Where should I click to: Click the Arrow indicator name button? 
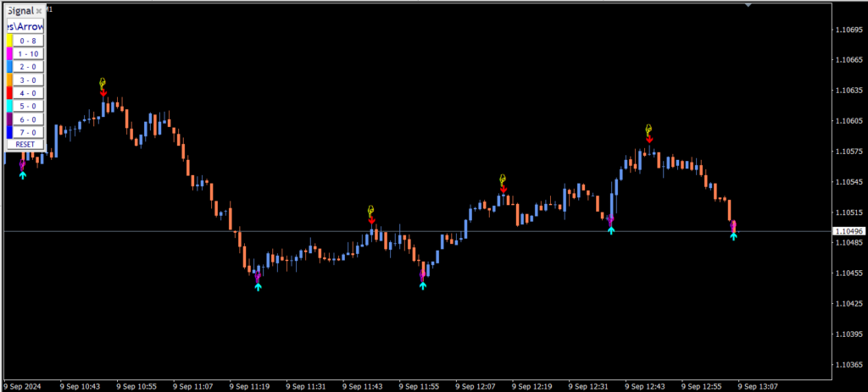coord(25,26)
